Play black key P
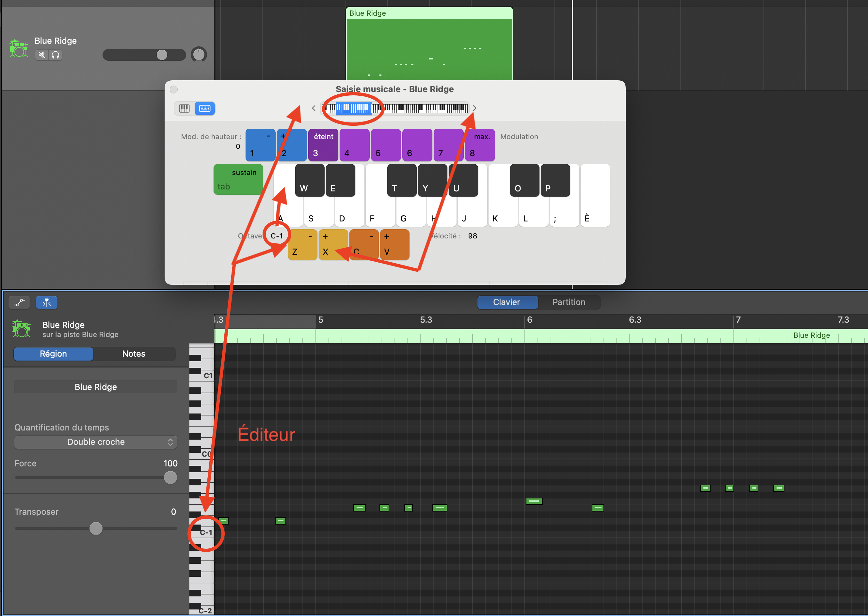The width and height of the screenshot is (868, 616). 555,180
